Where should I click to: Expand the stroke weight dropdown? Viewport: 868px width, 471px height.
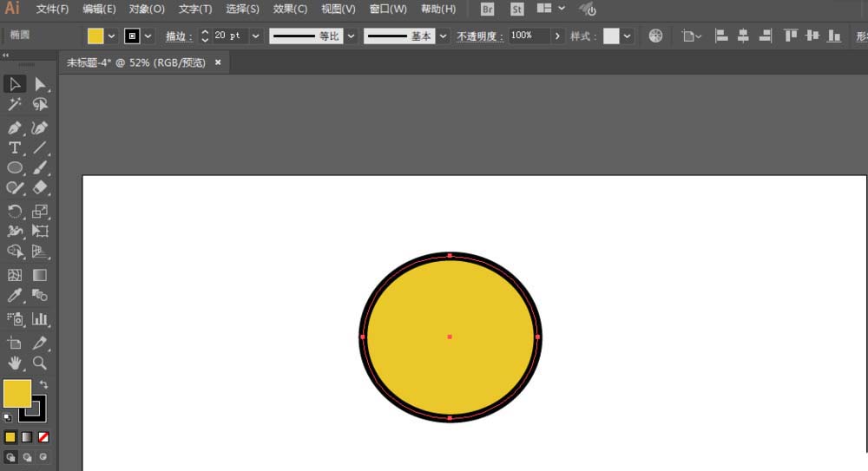(256, 36)
